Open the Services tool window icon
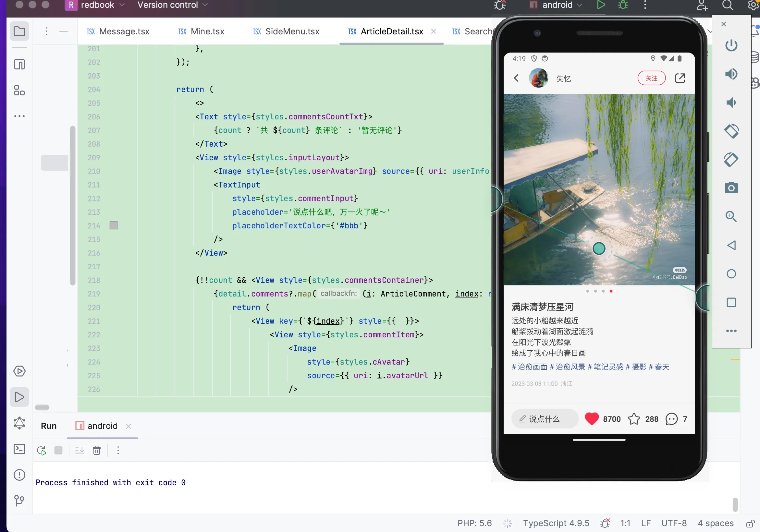The height and width of the screenshot is (532, 760). click(x=19, y=371)
